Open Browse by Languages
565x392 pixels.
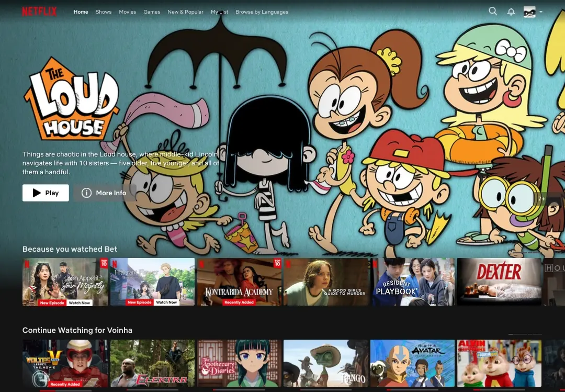pyautogui.click(x=262, y=12)
